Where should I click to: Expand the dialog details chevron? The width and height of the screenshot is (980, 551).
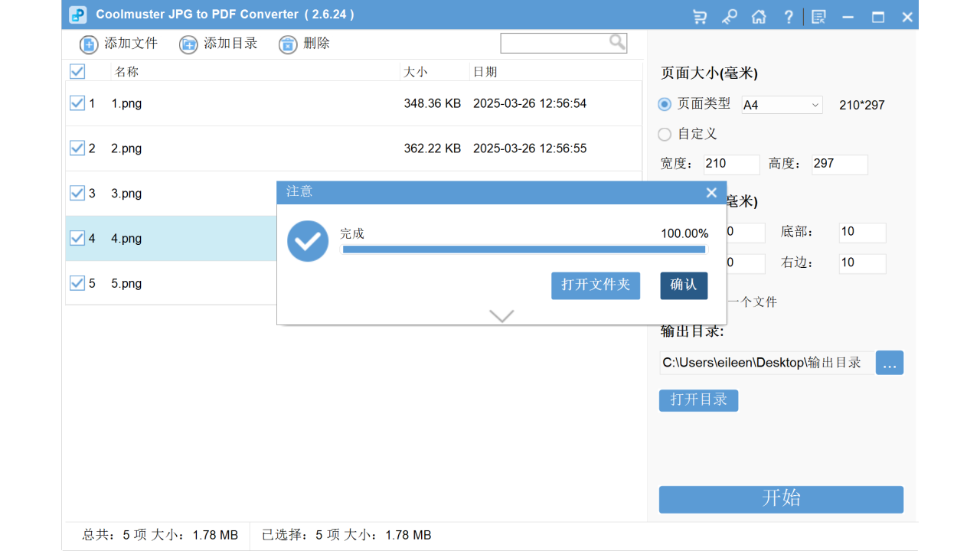(501, 315)
